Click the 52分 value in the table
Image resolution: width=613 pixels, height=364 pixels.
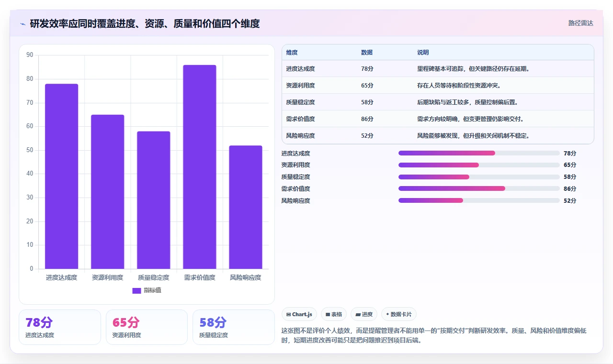(x=367, y=136)
